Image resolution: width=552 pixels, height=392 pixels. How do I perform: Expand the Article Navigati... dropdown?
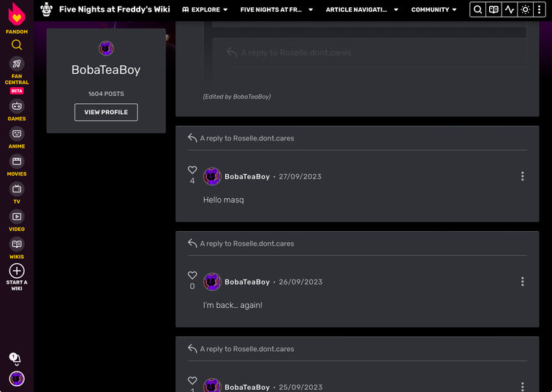(x=362, y=10)
